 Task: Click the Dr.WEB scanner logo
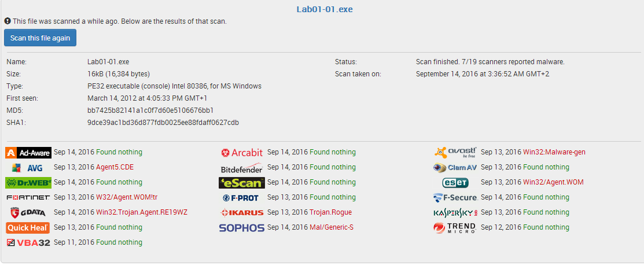(x=28, y=183)
